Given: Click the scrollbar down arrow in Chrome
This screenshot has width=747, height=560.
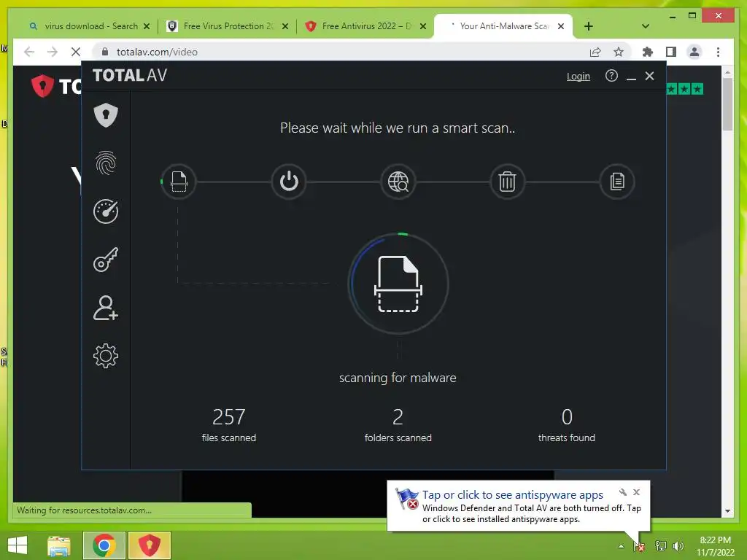Looking at the screenshot, I should (727, 511).
